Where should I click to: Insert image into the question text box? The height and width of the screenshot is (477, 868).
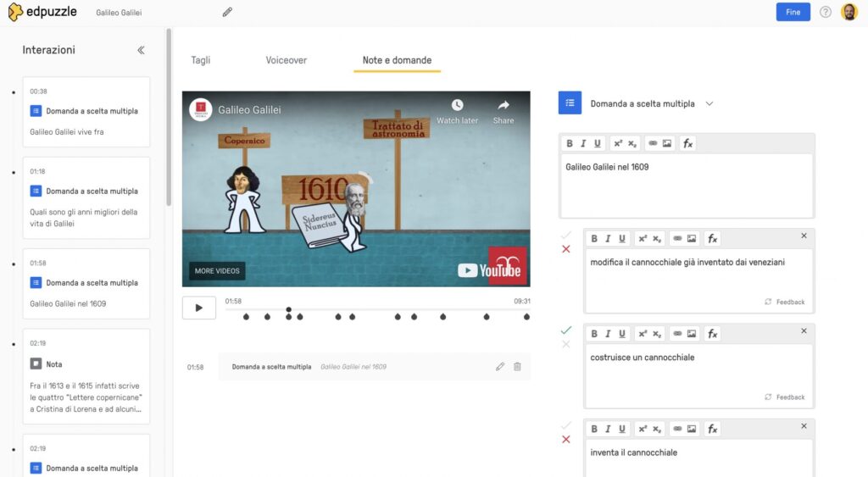tap(667, 143)
